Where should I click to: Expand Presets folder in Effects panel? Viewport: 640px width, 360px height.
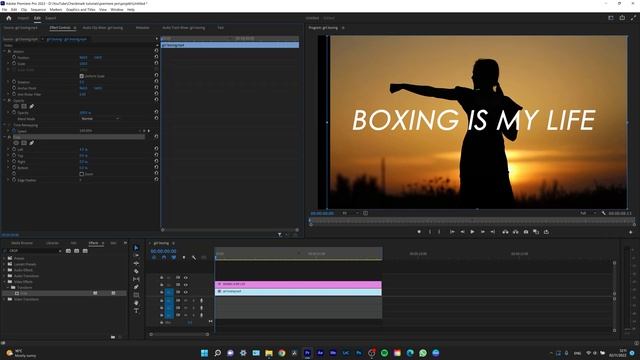click(4, 258)
